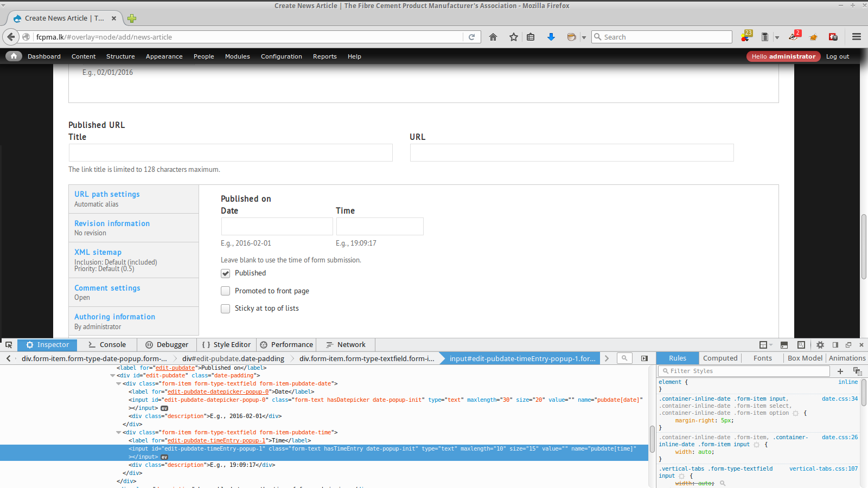The width and height of the screenshot is (868, 488).
Task: Open the browser Home icon
Action: (493, 37)
